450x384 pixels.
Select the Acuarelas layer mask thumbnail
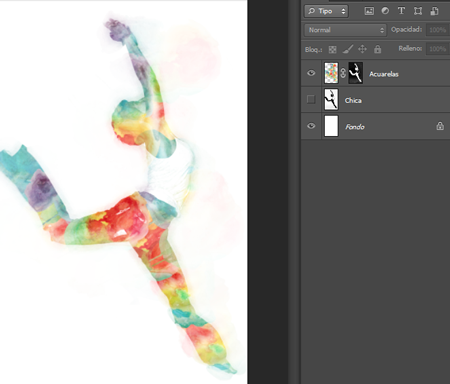coord(356,73)
